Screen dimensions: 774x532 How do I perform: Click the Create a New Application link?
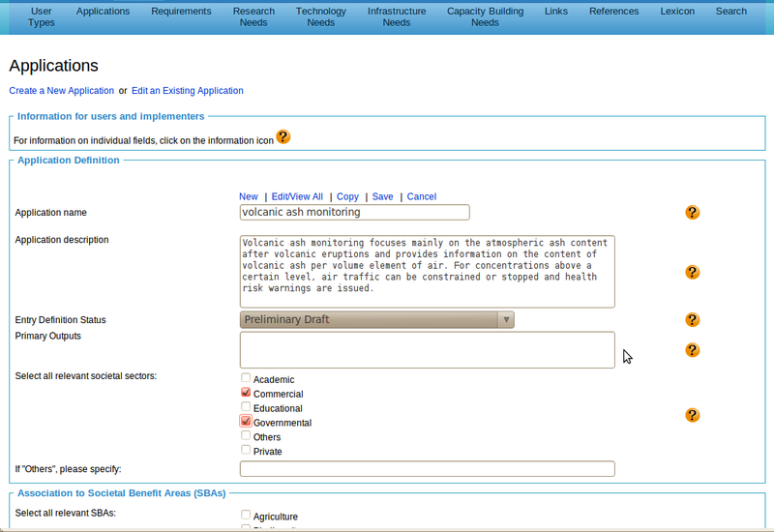[x=62, y=91]
